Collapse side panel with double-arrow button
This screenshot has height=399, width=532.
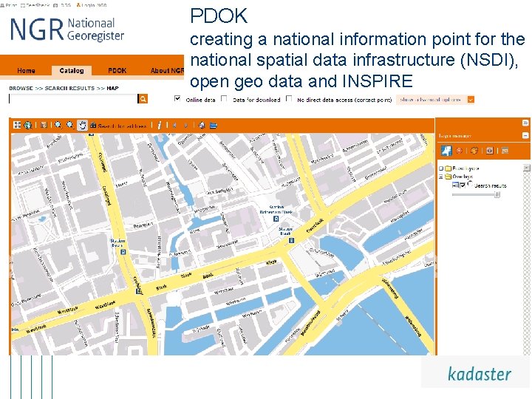coord(525,123)
